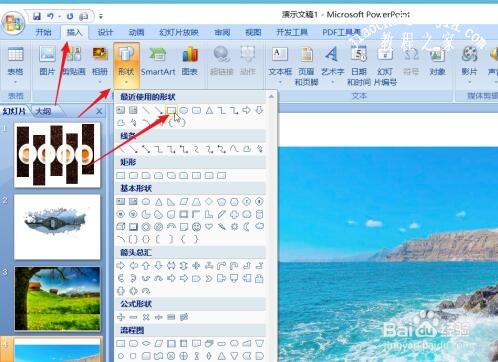The image size is (498, 362).
Task: Switch to the PDF工具集 tab
Action: click(341, 32)
